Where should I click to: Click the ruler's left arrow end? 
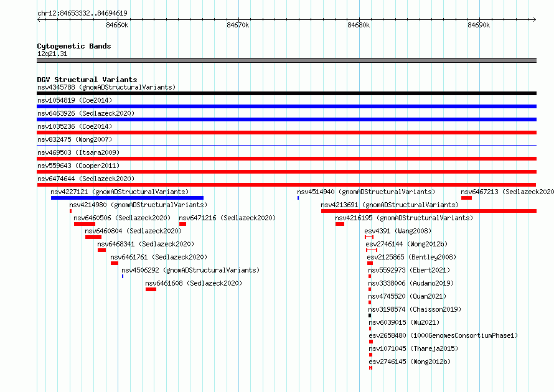39,19
